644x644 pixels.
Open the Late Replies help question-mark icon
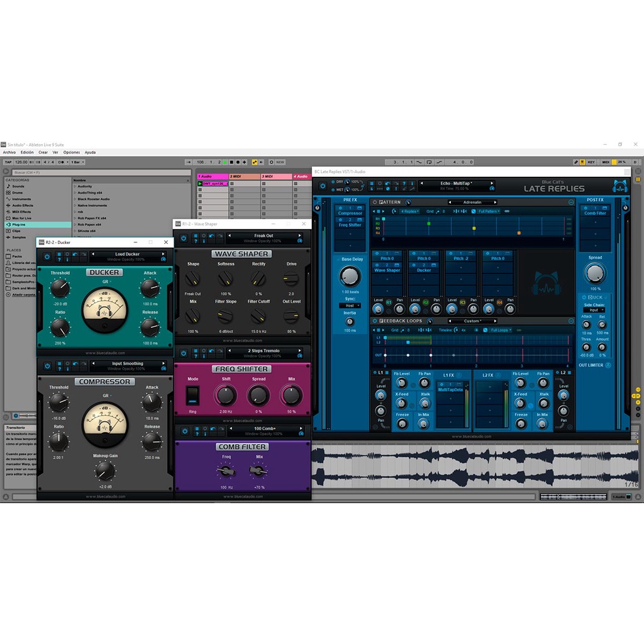coord(404,183)
